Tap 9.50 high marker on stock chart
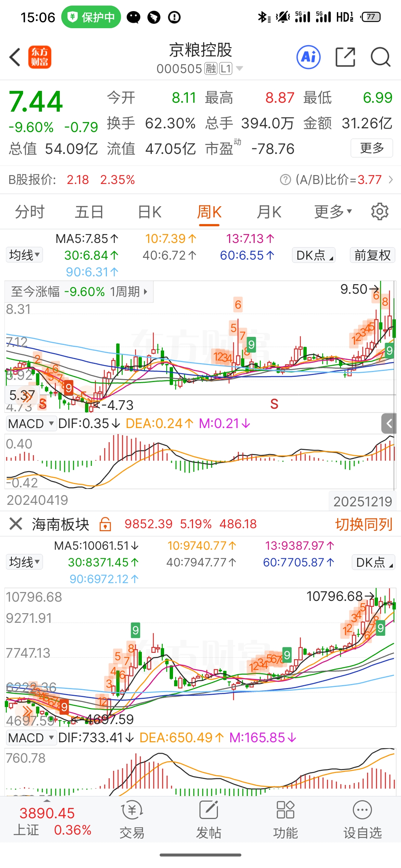This screenshot has height=868, width=401. pyautogui.click(x=360, y=289)
